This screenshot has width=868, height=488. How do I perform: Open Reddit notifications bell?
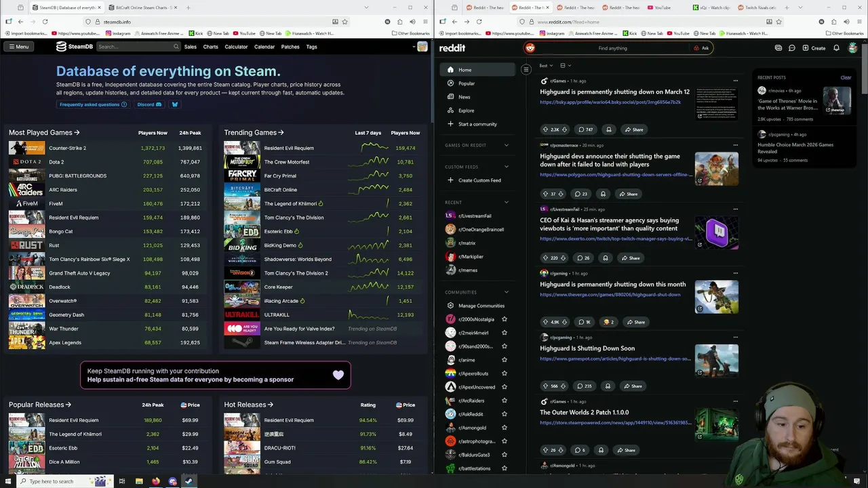click(836, 48)
